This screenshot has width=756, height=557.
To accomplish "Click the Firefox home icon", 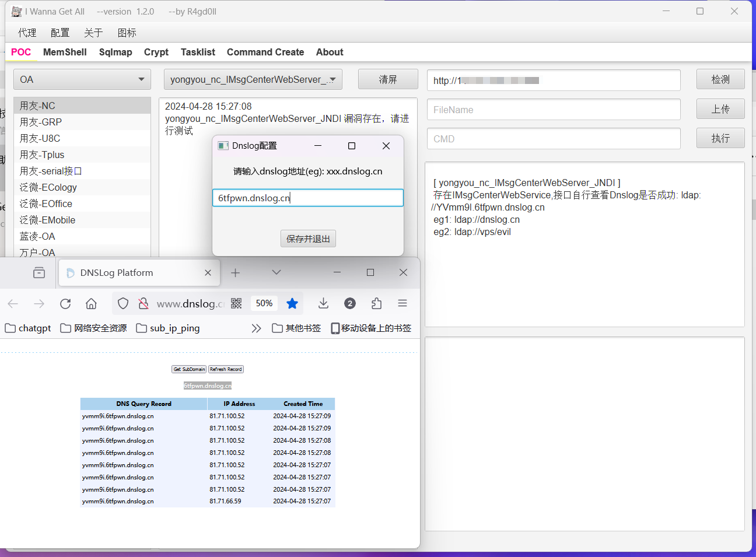I will (x=91, y=303).
